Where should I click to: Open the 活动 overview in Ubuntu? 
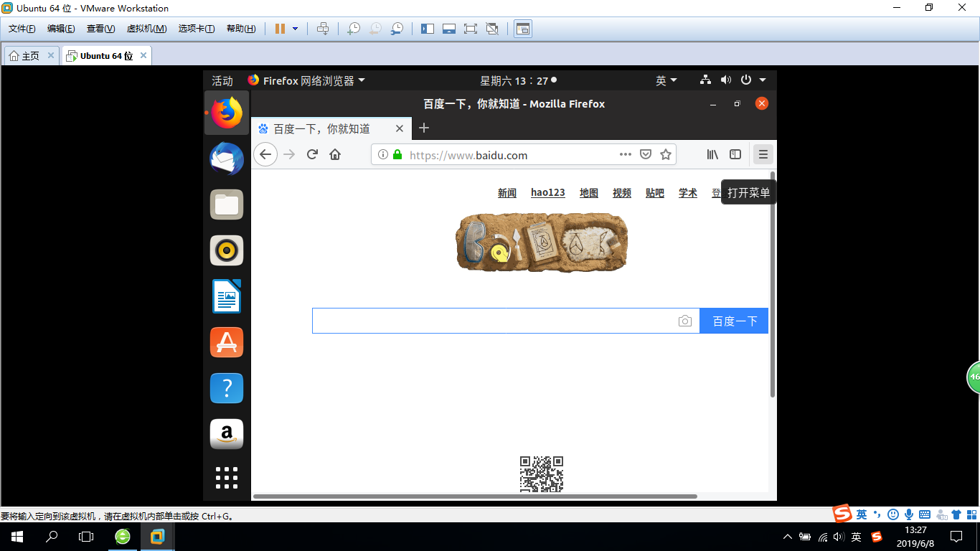pyautogui.click(x=222, y=80)
